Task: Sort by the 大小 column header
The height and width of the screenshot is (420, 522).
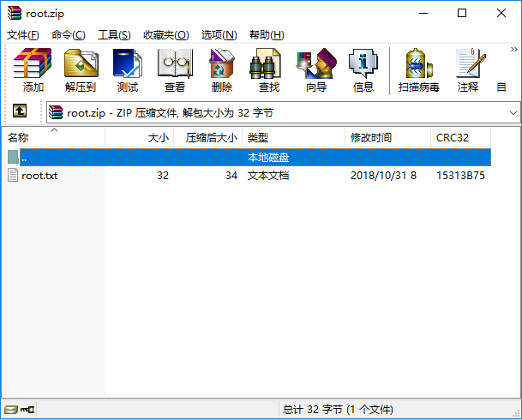Action: click(x=140, y=137)
